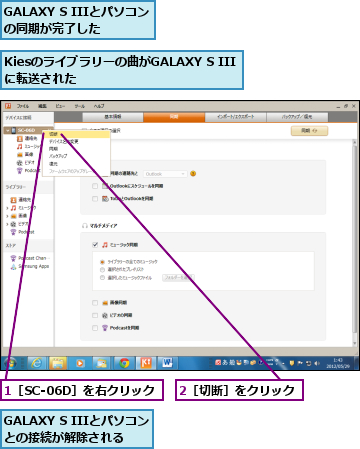Collapse the SC-06D device tree node
The image size is (360, 449).
click(7, 130)
